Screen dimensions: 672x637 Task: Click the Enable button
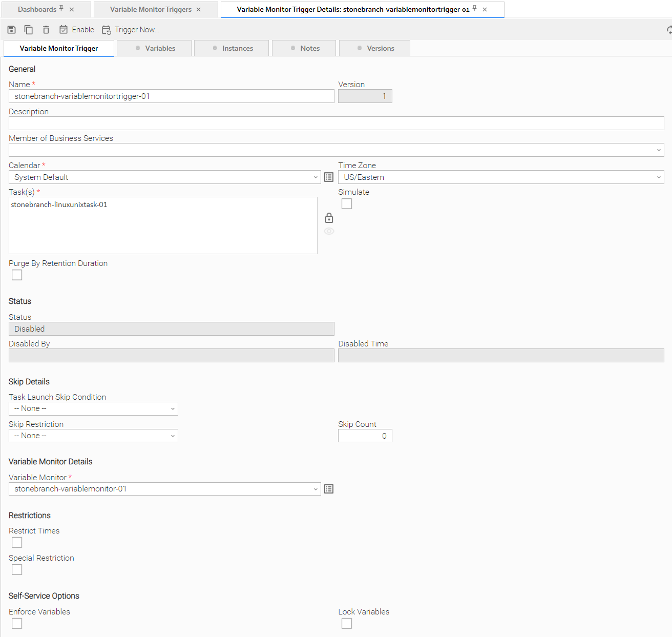(77, 30)
